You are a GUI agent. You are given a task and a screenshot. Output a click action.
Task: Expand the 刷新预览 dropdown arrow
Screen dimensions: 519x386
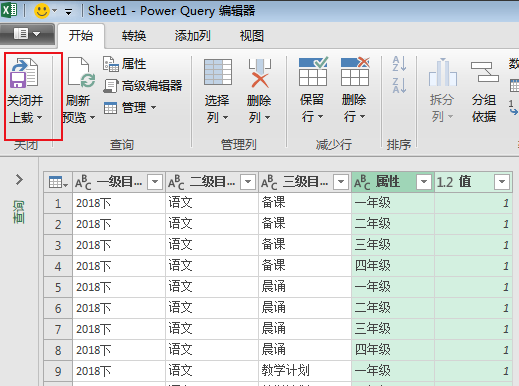(x=92, y=117)
